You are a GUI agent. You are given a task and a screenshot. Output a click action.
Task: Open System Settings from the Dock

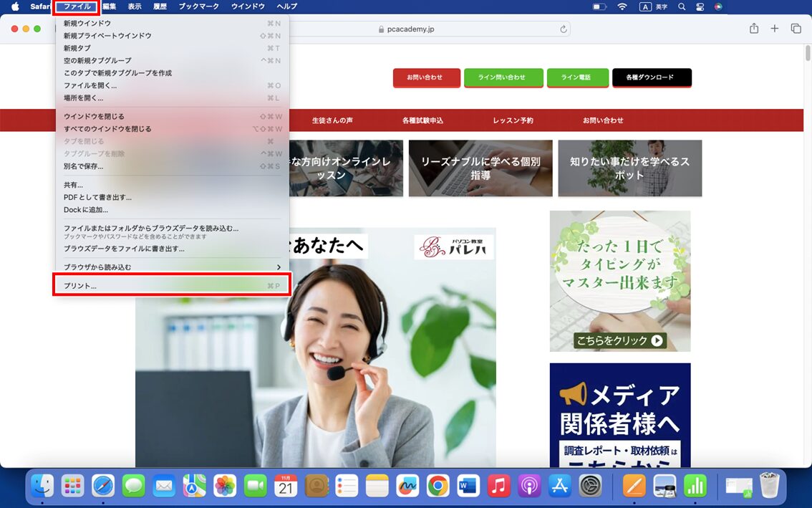(x=589, y=485)
